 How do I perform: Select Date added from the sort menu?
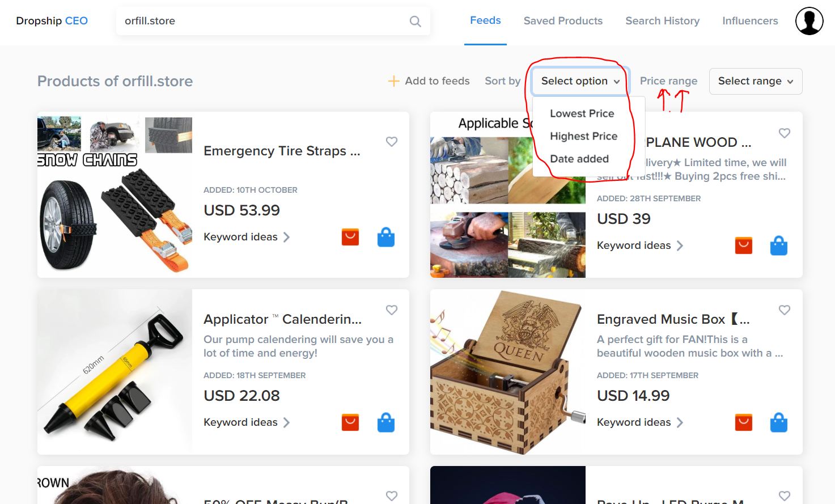click(x=579, y=159)
